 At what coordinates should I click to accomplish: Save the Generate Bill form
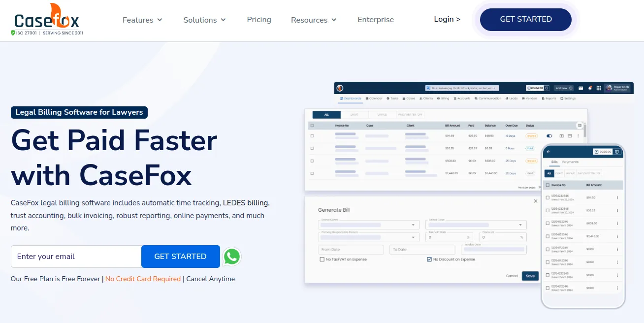coord(530,276)
